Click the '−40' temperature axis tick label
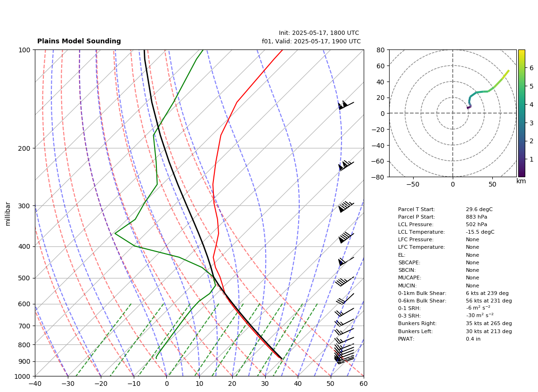The height and width of the screenshot is (392, 538). click(x=35, y=384)
